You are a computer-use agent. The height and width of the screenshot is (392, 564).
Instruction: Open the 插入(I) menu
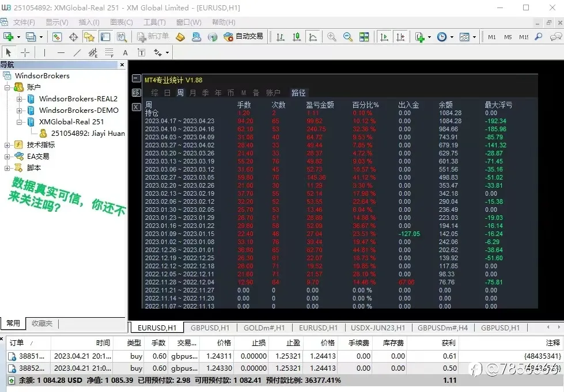point(89,22)
